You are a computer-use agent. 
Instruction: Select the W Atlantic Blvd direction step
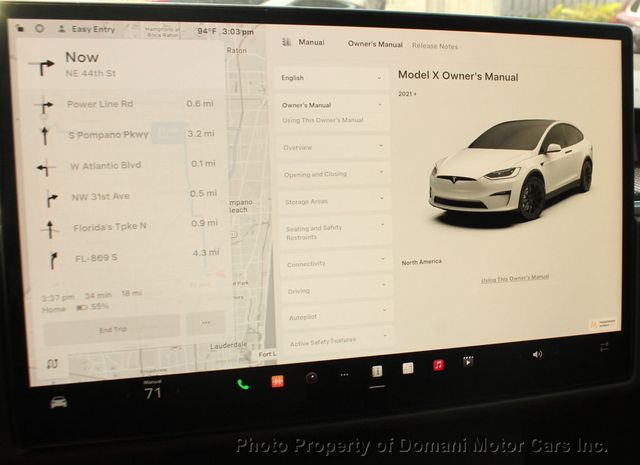(127, 165)
